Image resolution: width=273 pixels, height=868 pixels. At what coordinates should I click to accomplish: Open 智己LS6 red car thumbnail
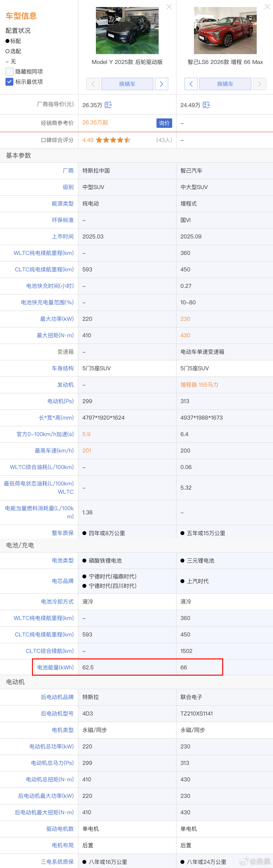click(226, 30)
